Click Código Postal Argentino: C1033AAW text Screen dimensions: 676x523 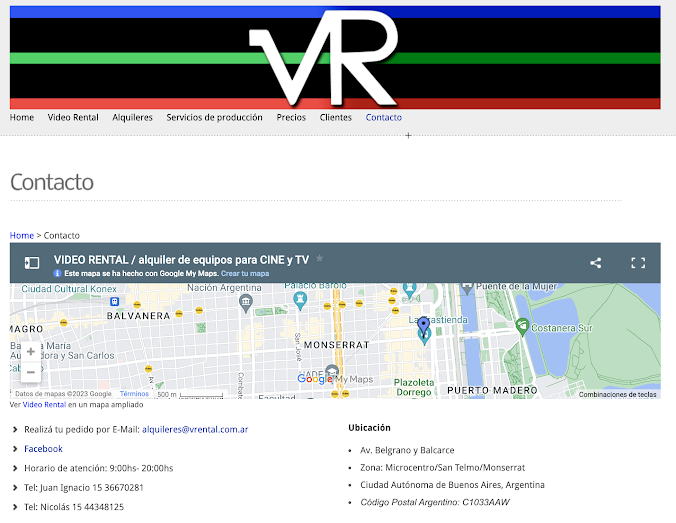[435, 502]
